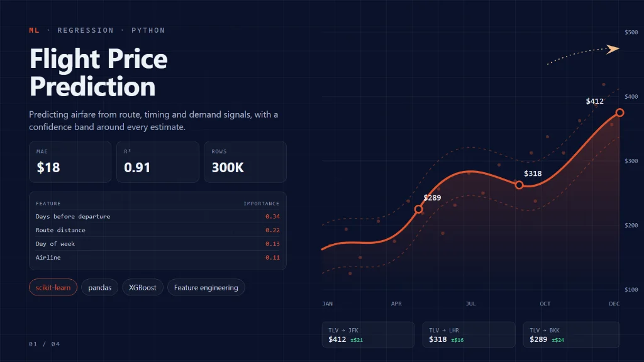Click the ±$21 confidence value
This screenshot has height=362, width=644.
(357, 340)
